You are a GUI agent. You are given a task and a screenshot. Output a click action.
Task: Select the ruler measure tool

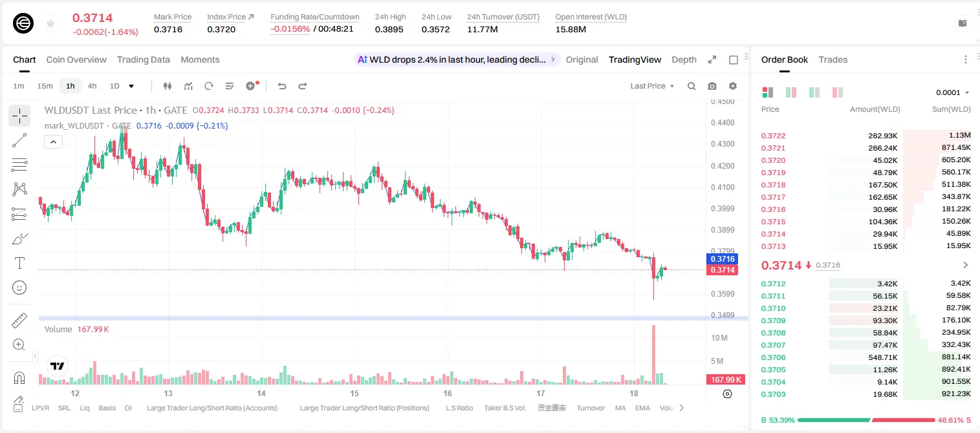(x=19, y=321)
